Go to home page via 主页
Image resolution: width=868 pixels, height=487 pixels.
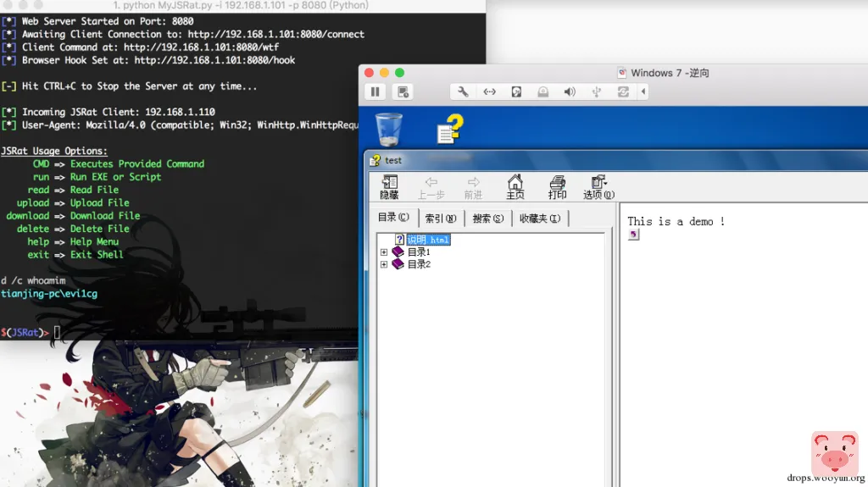515,187
